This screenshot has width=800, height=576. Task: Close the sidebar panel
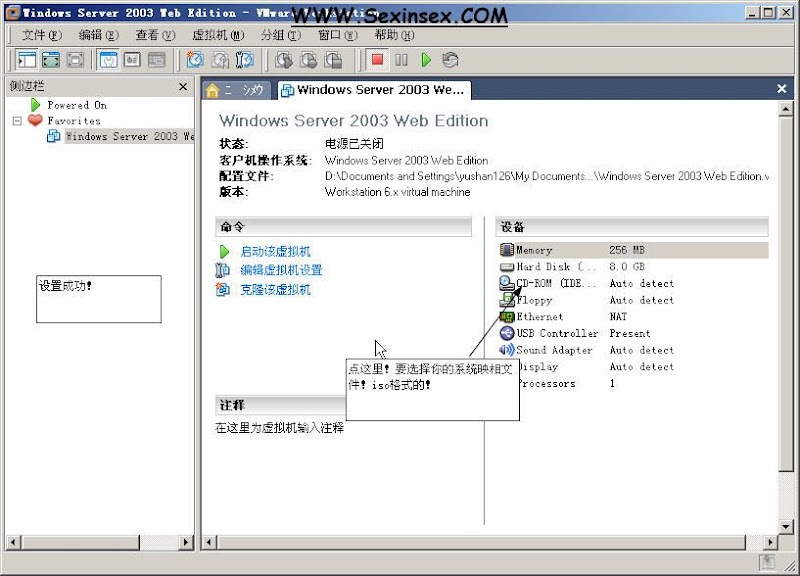(x=183, y=87)
